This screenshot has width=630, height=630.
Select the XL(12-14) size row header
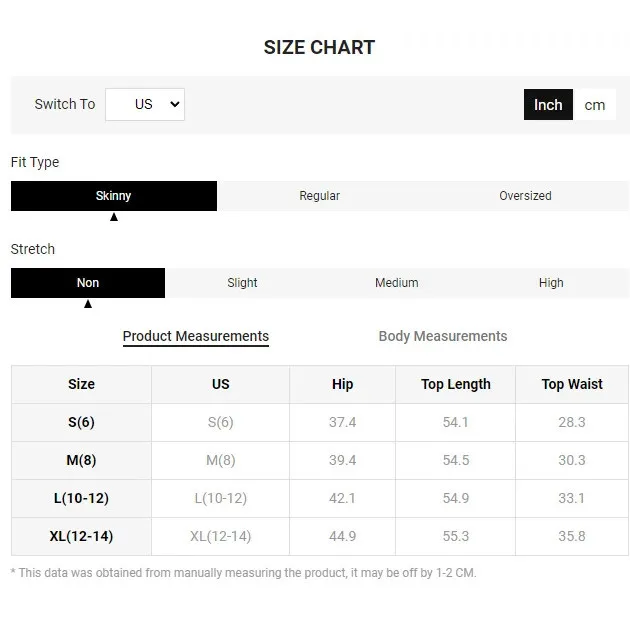tap(81, 536)
